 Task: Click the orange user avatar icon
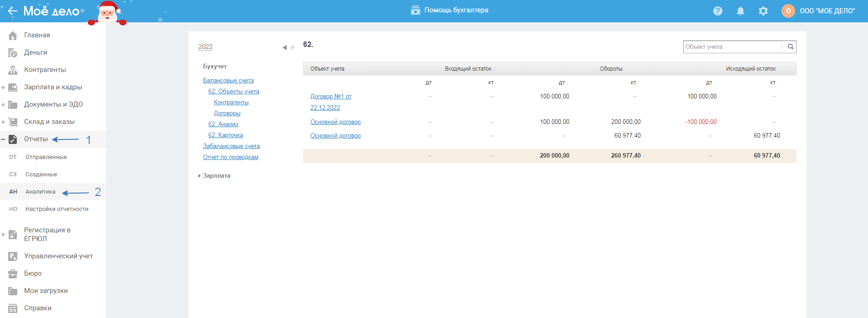[x=788, y=11]
